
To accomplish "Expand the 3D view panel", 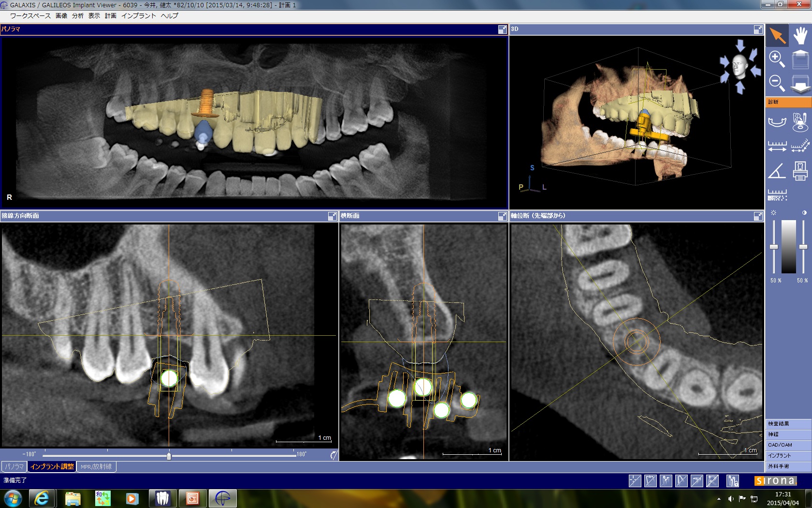I will coord(758,30).
